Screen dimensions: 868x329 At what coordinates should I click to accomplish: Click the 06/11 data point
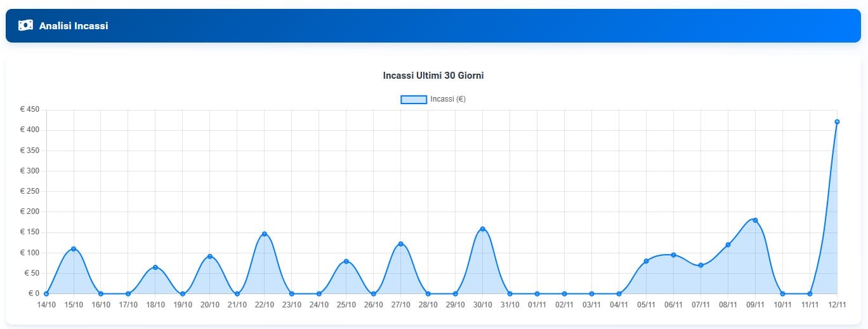click(x=673, y=255)
